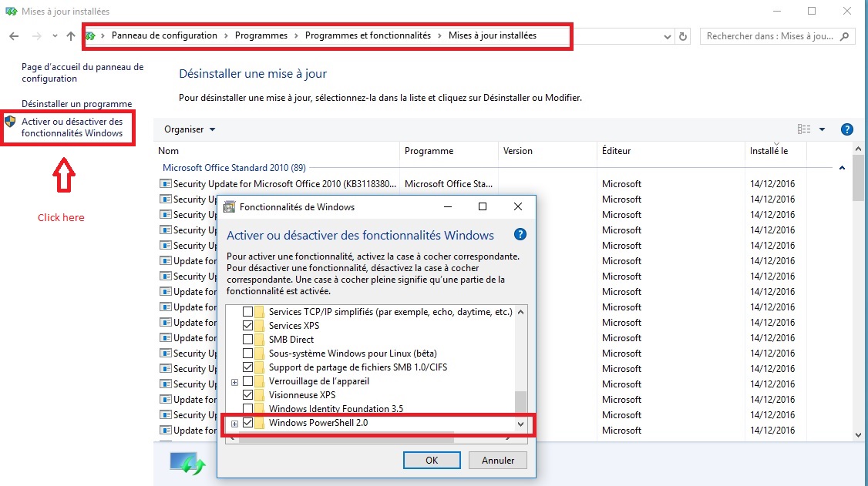Uncheck Windows PowerShell 2.0 checkbox

coord(247,422)
